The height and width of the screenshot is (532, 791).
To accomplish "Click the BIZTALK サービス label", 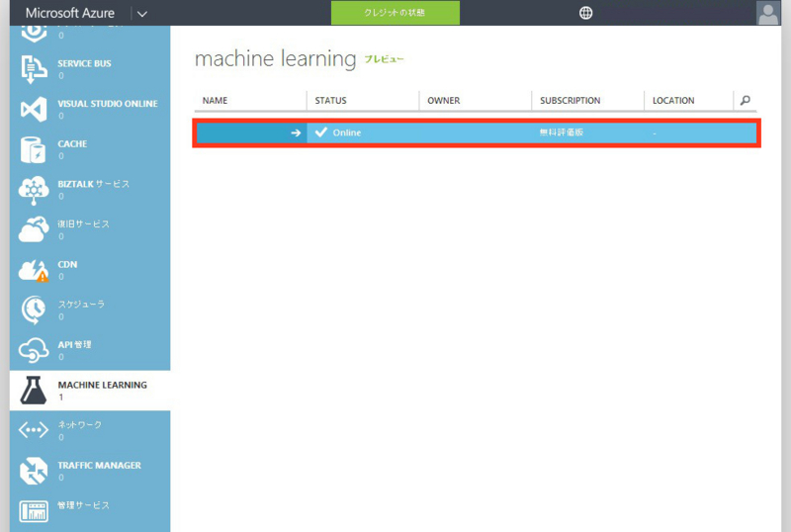I will pyautogui.click(x=93, y=184).
